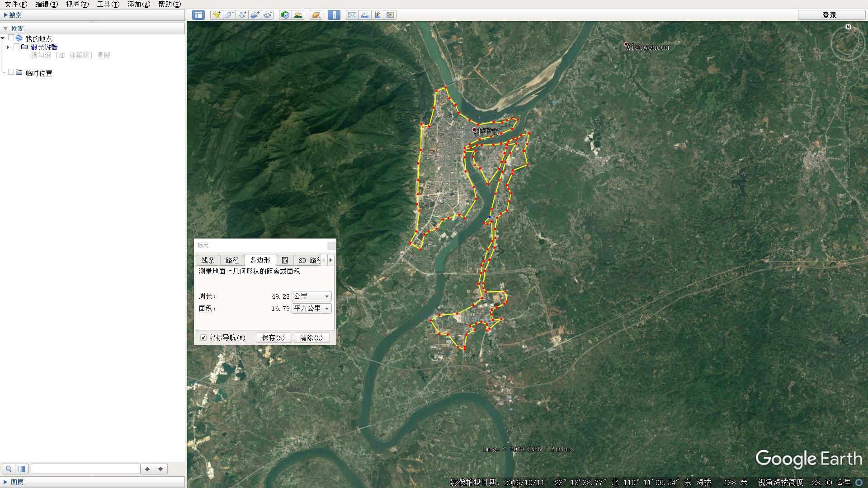
Task: Open the 面积 unit dropdown (平方公里)
Action: coord(311,309)
